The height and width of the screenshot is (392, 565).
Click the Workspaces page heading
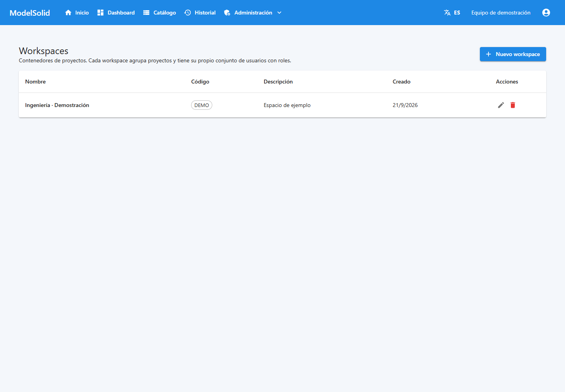click(44, 51)
